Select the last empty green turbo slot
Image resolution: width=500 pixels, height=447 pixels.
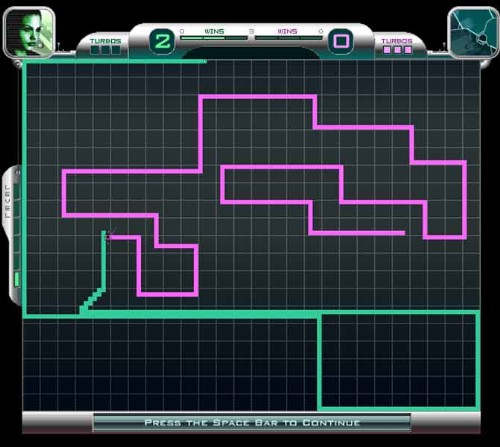tap(116, 50)
